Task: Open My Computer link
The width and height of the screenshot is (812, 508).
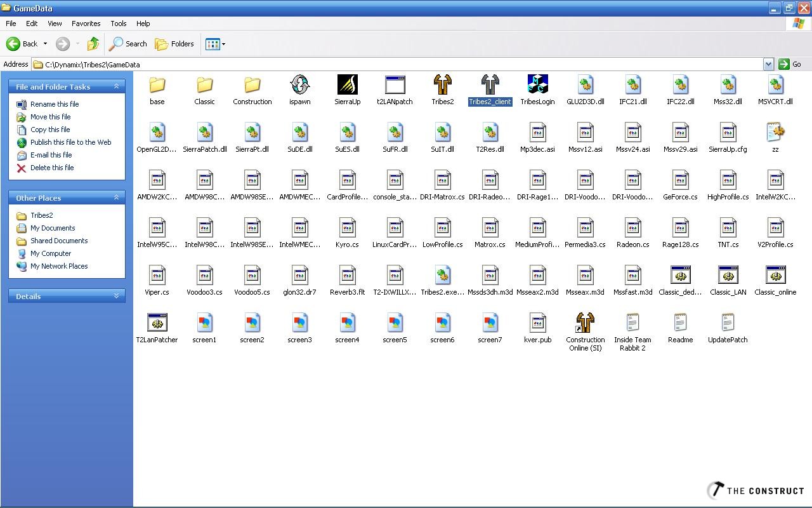Action: tap(51, 253)
